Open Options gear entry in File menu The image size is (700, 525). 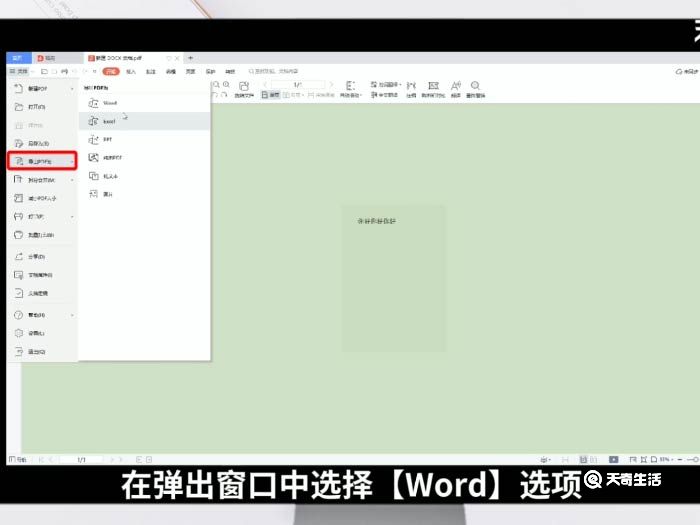42,333
